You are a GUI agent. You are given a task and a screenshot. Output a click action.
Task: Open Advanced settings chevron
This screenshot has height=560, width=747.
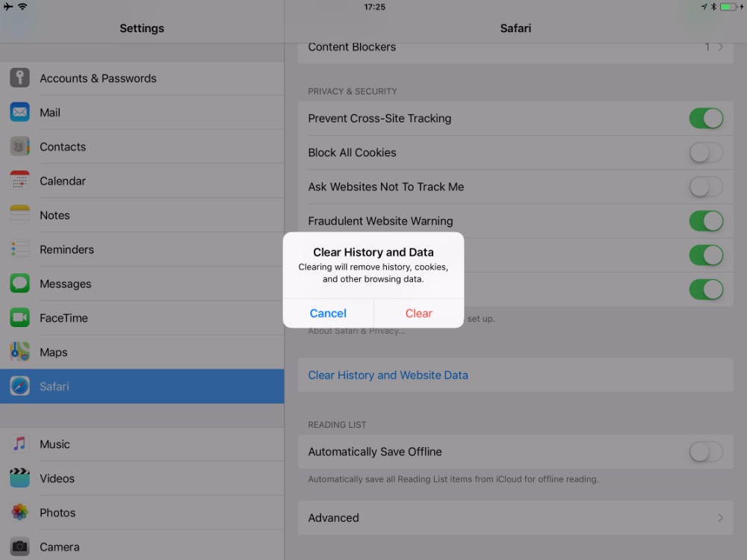click(x=721, y=517)
